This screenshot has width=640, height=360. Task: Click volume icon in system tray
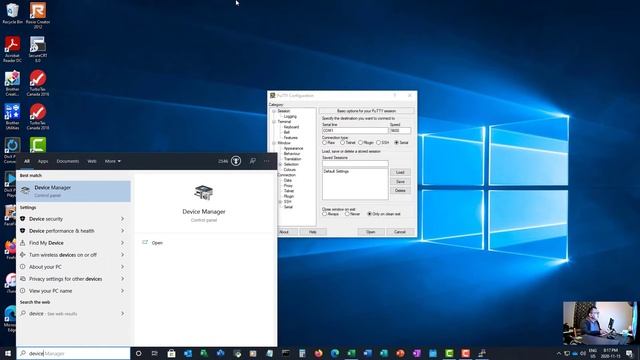pyautogui.click(x=582, y=353)
